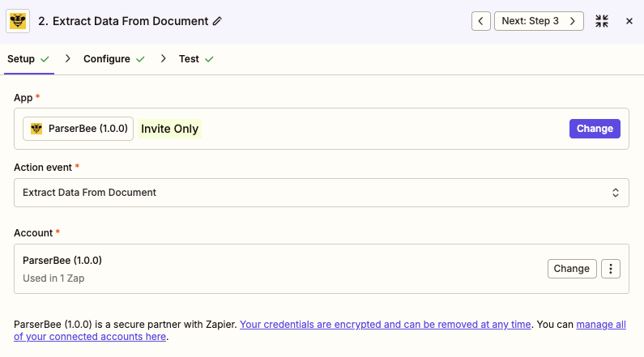The height and width of the screenshot is (357, 644).
Task: Click the ParserBee (1.0.0) account name
Action: [x=62, y=260]
